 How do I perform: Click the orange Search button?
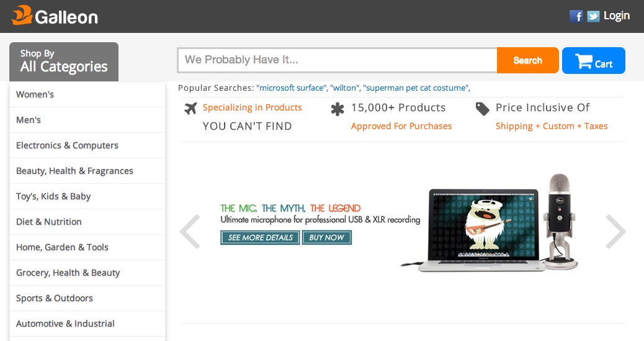(528, 60)
